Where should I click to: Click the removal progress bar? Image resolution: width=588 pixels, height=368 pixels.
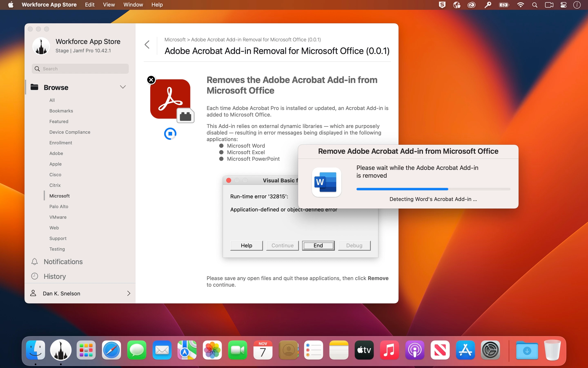[x=433, y=189]
